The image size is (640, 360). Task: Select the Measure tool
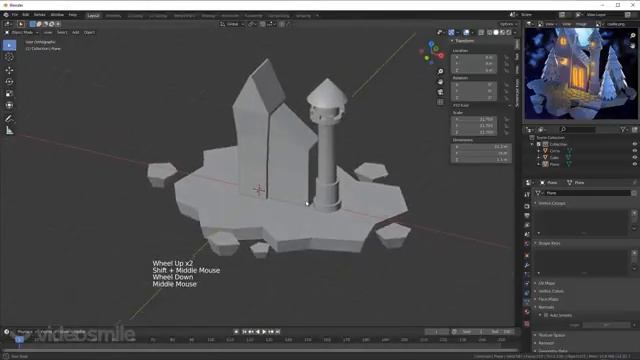pos(9,131)
